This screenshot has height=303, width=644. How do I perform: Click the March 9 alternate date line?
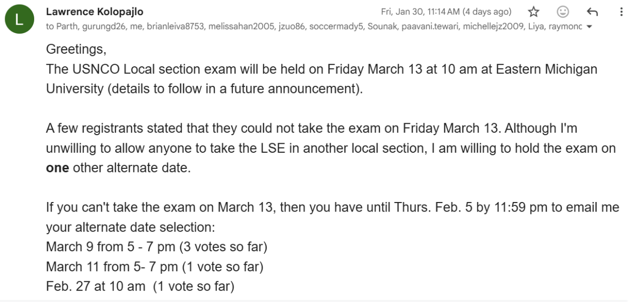click(156, 247)
